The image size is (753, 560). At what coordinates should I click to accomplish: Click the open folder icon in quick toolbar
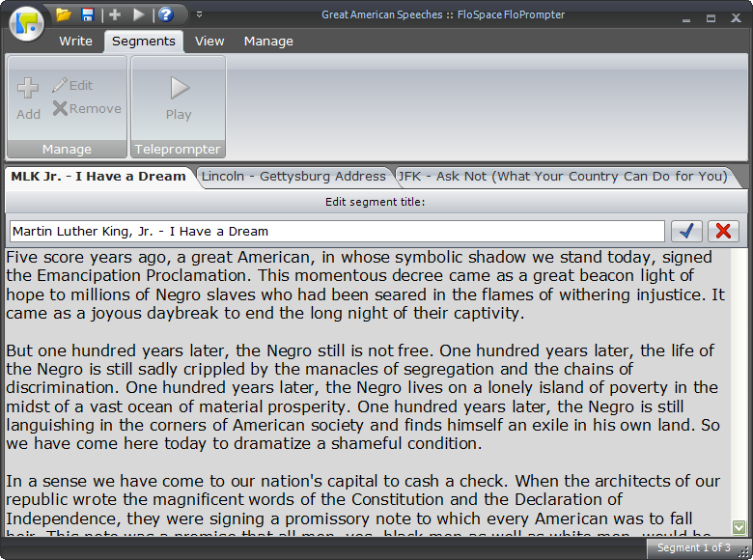click(64, 14)
